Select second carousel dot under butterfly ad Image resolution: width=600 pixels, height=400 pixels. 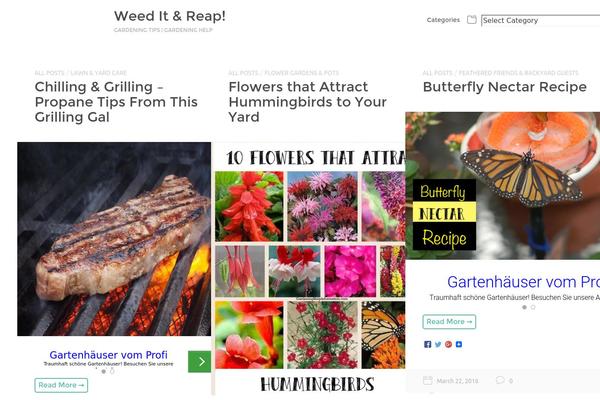tap(533, 307)
